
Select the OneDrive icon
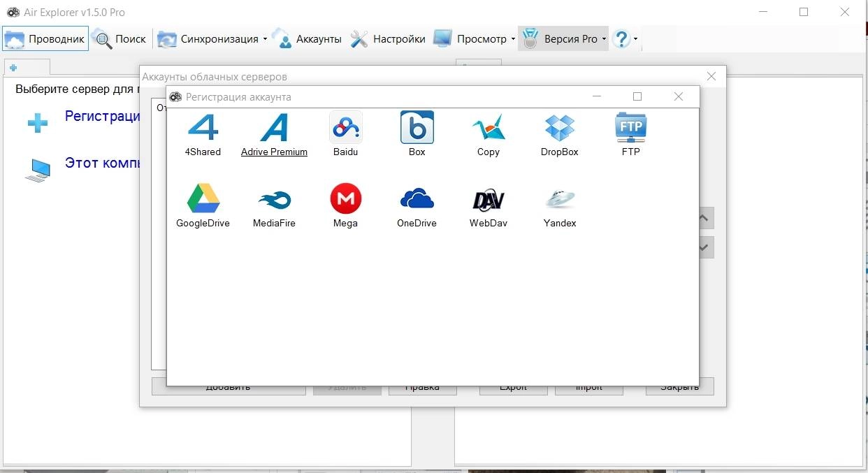coord(417,199)
